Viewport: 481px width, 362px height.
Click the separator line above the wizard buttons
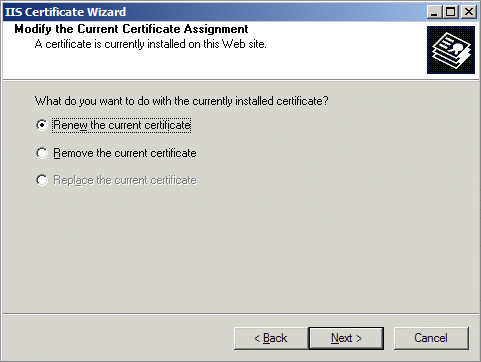pyautogui.click(x=241, y=314)
